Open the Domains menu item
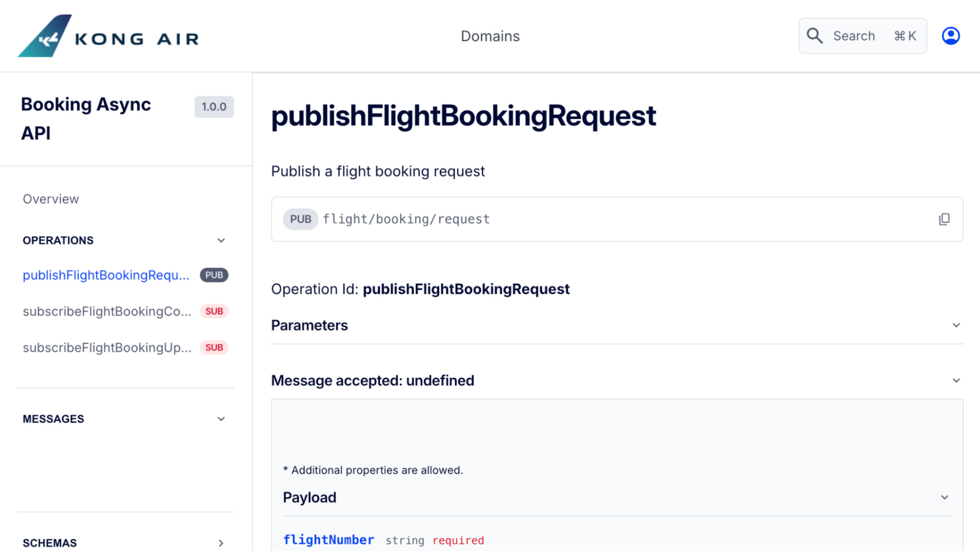 (x=490, y=36)
